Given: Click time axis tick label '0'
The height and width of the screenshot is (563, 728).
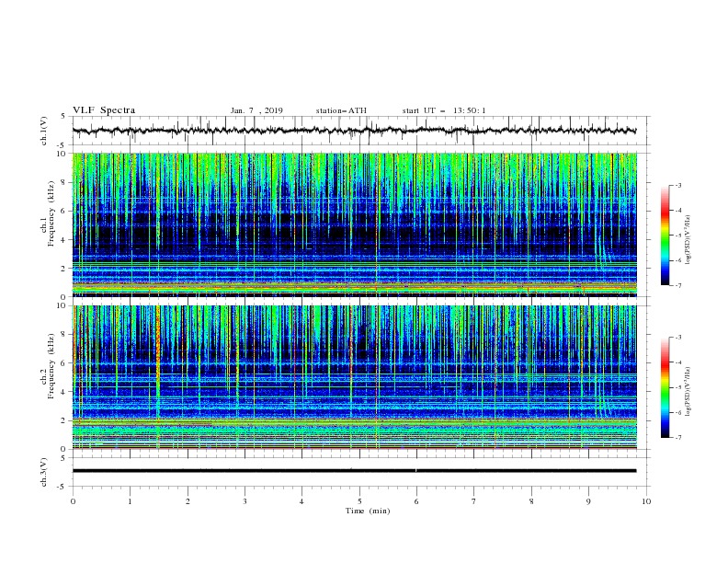Looking at the screenshot, I should click(73, 501).
